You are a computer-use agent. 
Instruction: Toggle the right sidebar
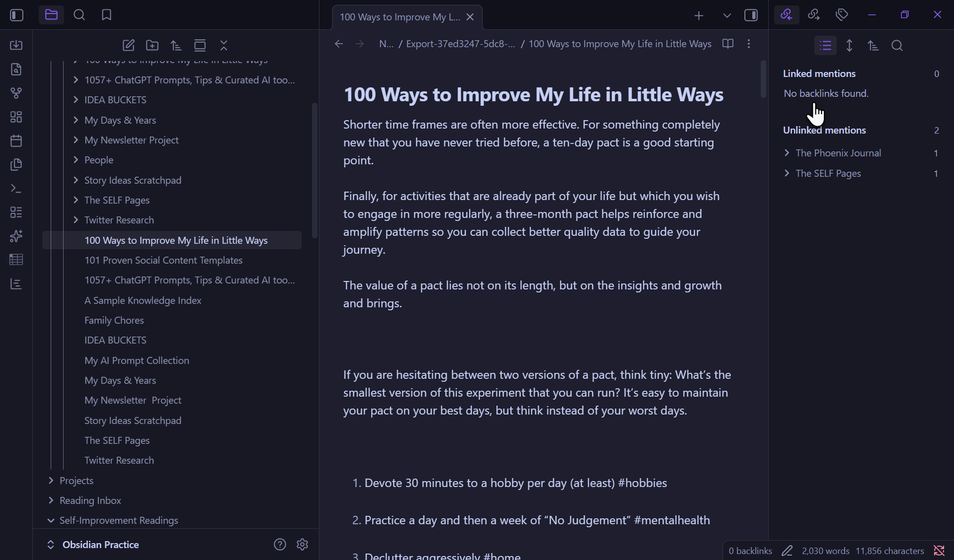pos(751,15)
